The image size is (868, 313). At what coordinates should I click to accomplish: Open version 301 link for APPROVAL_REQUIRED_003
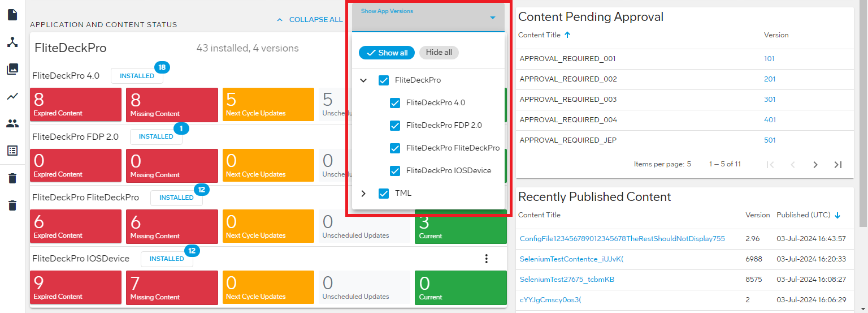(770, 100)
